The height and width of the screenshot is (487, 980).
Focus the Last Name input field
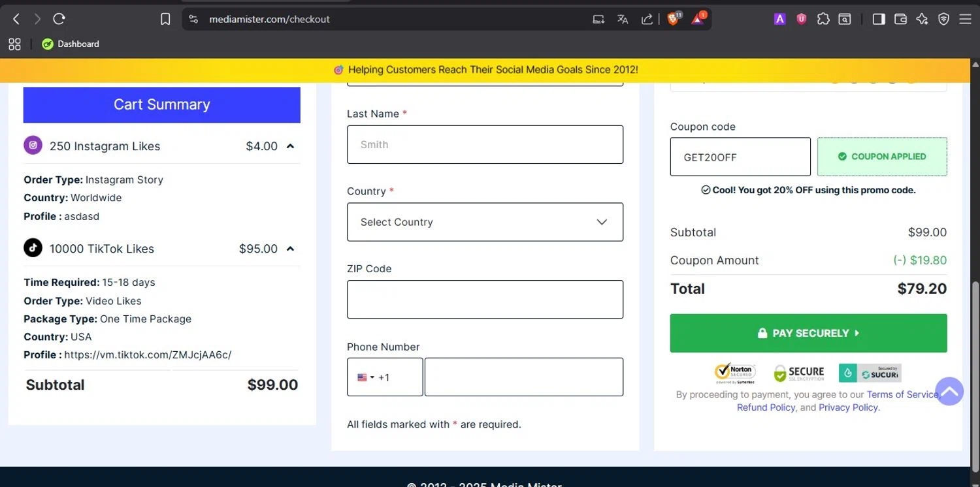(485, 144)
